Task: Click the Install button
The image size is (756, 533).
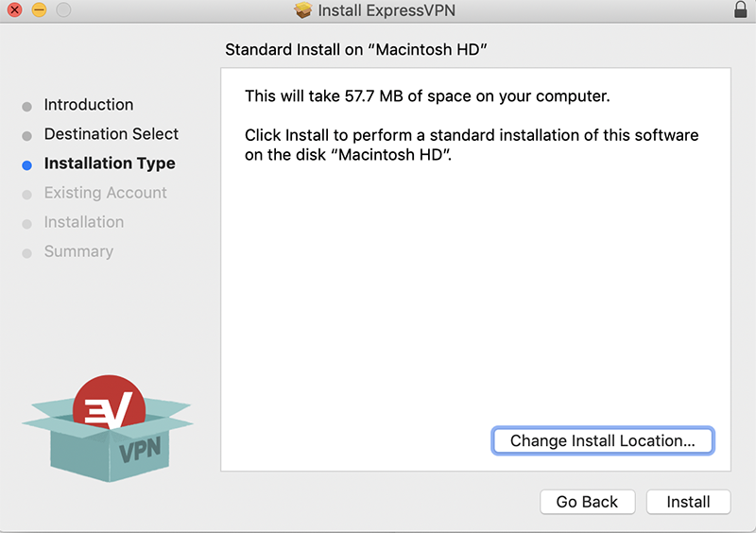Action: pos(688,502)
